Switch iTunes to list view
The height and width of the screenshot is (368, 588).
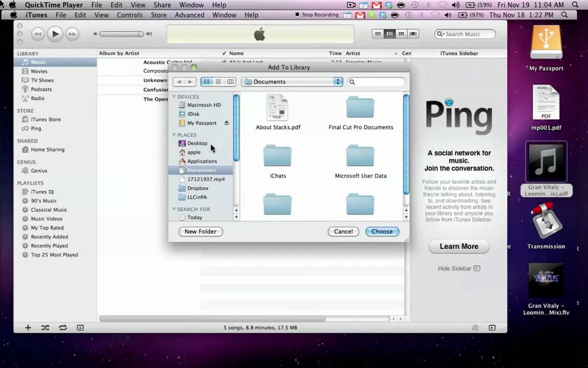point(378,34)
